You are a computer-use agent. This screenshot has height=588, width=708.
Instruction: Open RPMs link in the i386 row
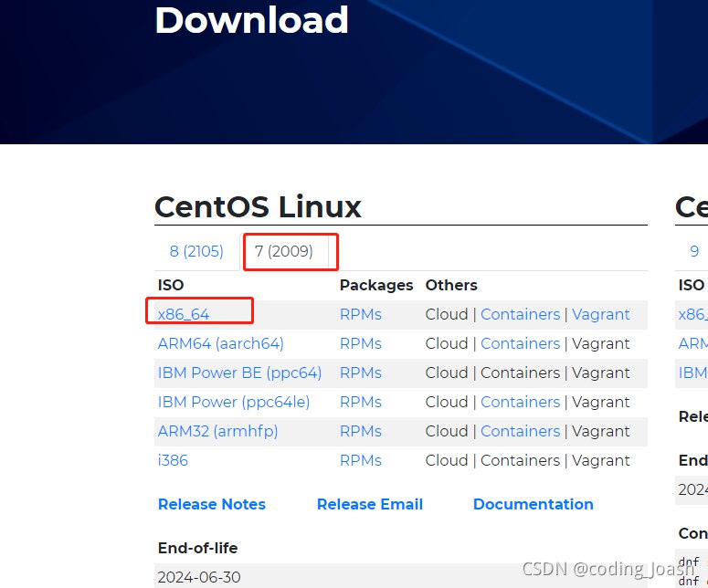(360, 460)
